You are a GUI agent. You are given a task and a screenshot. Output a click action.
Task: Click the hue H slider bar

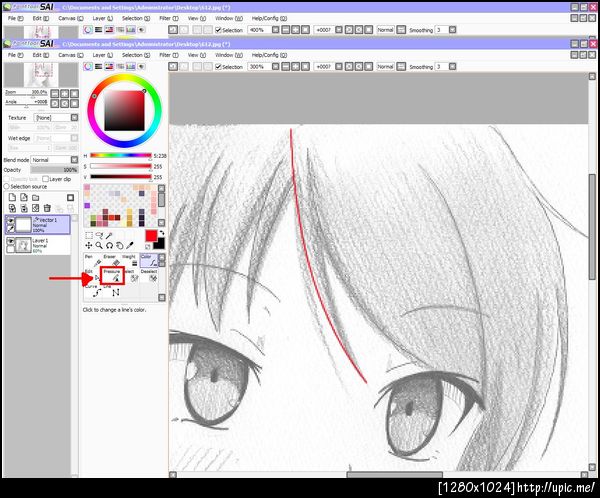click(121, 155)
